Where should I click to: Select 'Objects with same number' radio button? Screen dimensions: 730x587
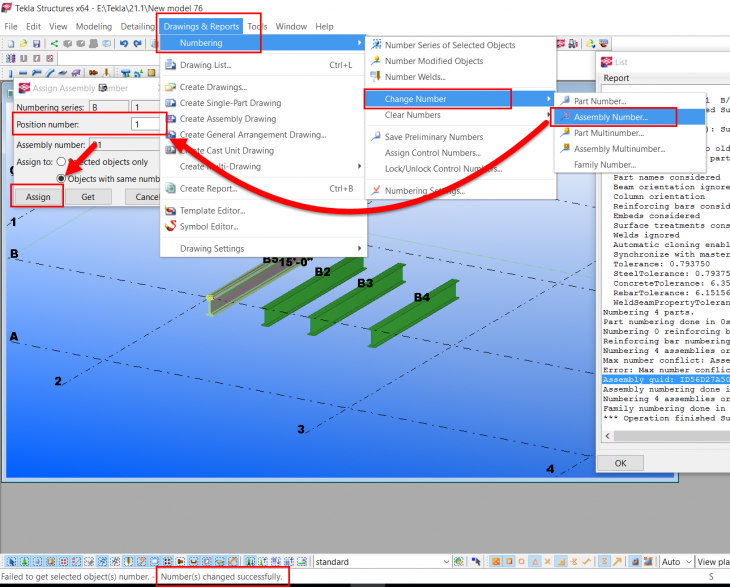[61, 179]
